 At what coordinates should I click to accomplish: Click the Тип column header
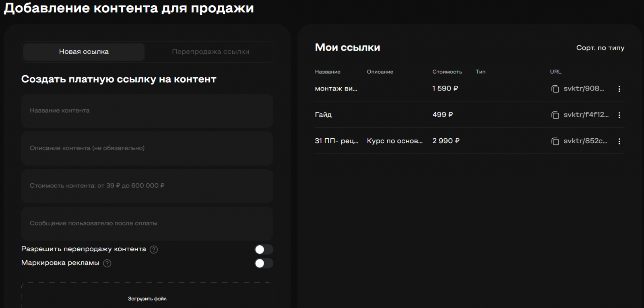click(x=481, y=72)
